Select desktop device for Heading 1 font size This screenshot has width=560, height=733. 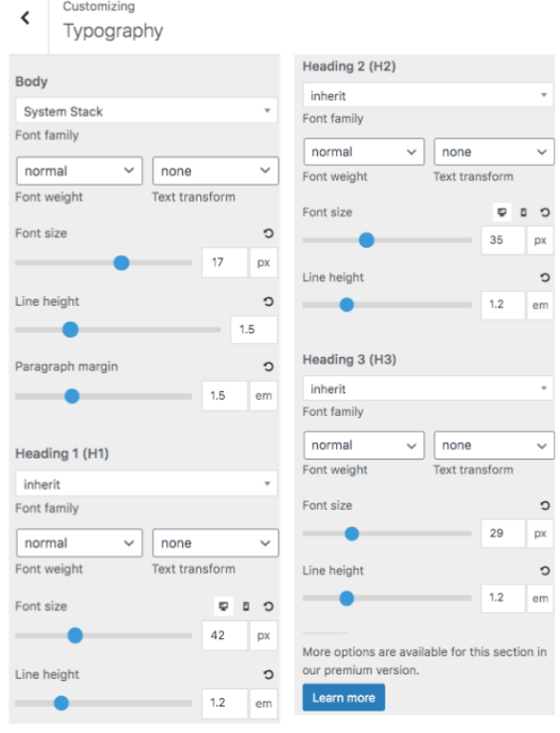click(223, 607)
